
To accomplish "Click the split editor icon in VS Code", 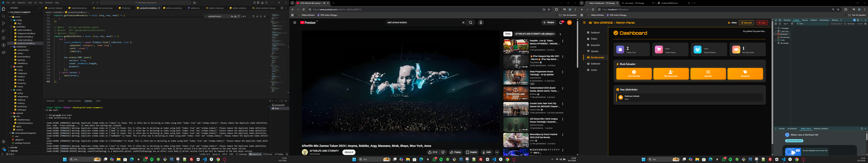I will click(x=282, y=8).
